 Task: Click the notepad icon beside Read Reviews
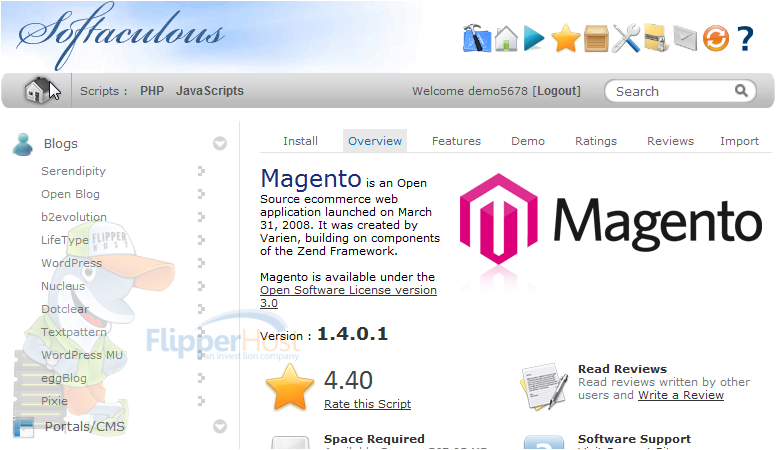click(x=544, y=387)
